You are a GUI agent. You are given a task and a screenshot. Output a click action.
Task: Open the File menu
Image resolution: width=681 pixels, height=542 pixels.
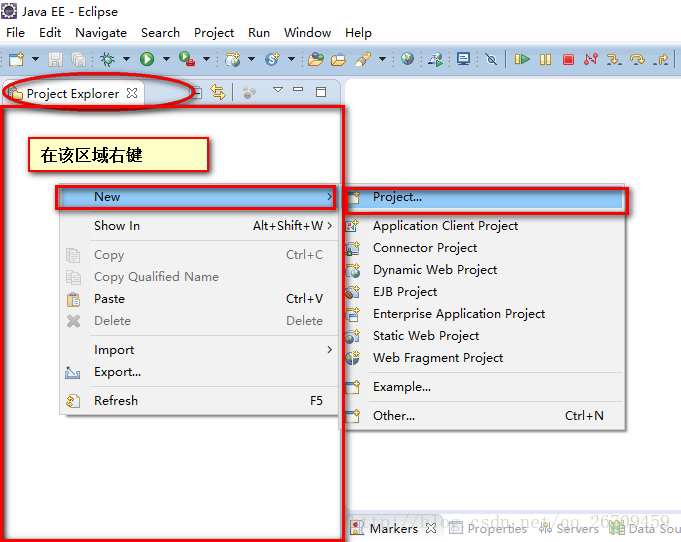tap(15, 33)
